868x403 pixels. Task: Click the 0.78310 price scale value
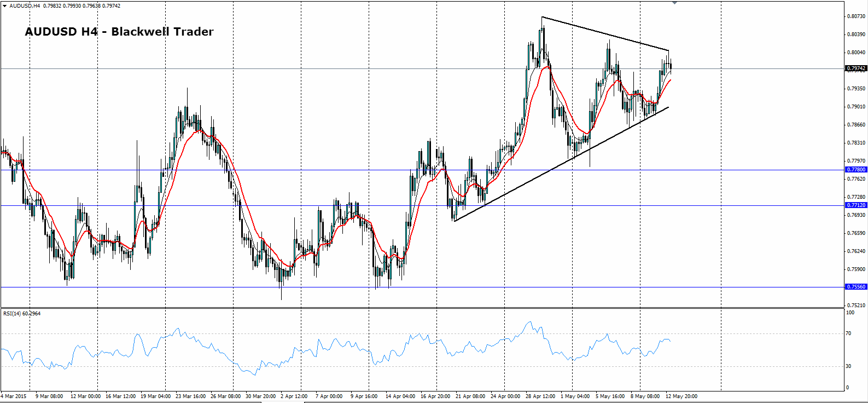856,143
